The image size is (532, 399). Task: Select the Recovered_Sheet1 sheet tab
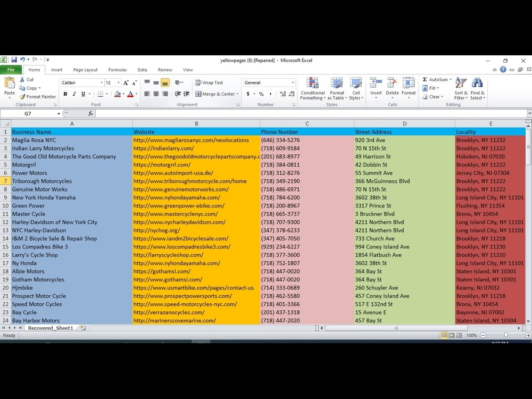point(51,328)
